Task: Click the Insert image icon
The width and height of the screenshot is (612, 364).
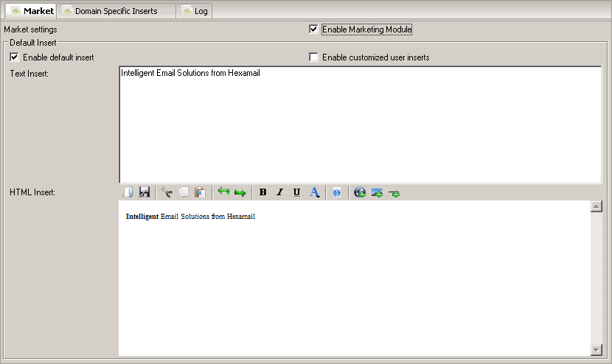Action: point(377,192)
